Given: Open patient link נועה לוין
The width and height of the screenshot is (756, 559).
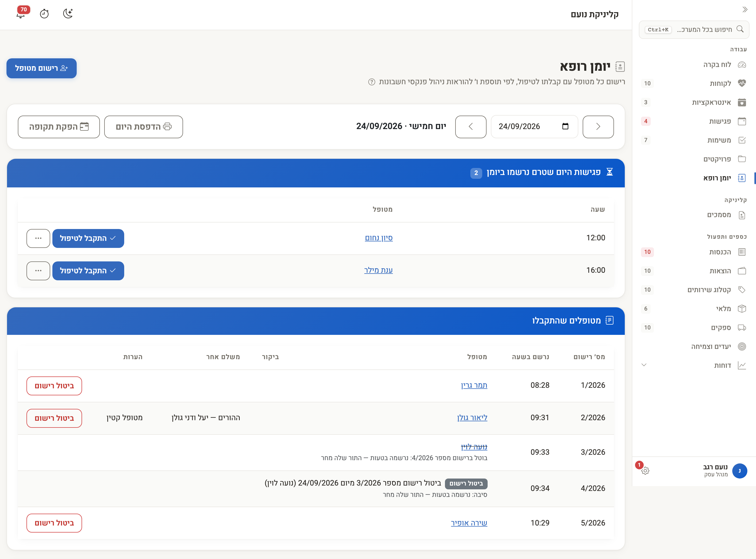Looking at the screenshot, I should [x=474, y=447].
